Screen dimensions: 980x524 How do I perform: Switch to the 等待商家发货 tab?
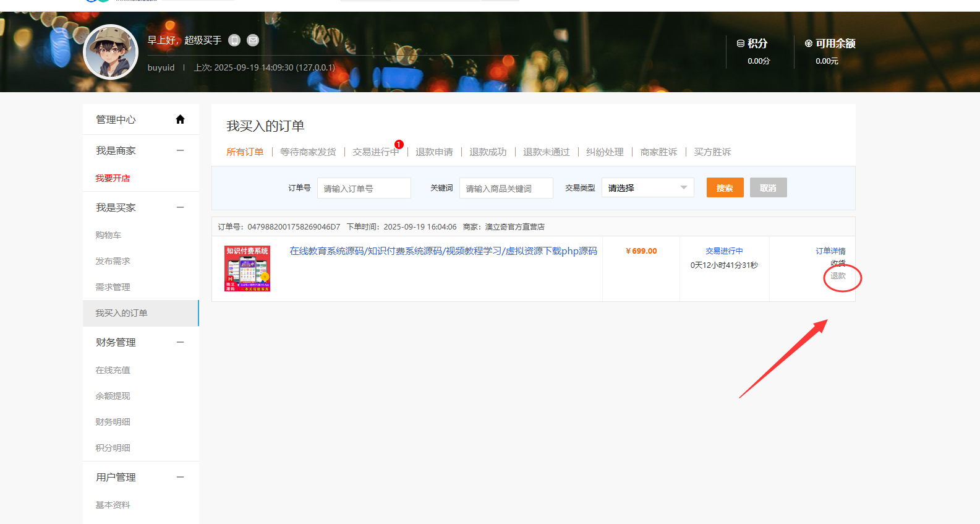click(308, 152)
